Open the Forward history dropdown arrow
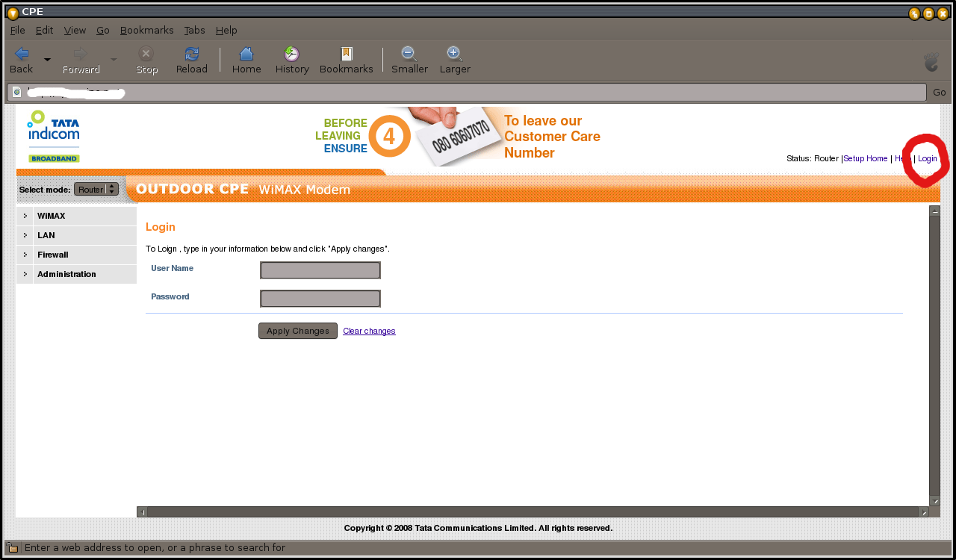956x560 pixels. pos(114,59)
